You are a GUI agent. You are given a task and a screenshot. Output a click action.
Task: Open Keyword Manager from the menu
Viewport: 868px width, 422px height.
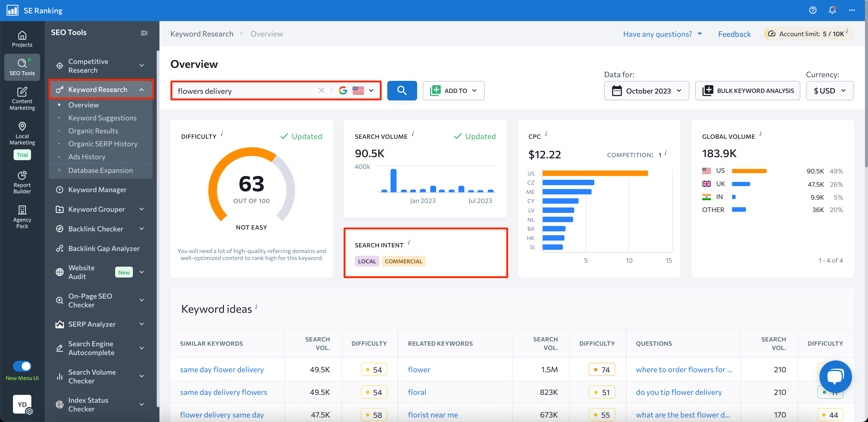tap(97, 189)
